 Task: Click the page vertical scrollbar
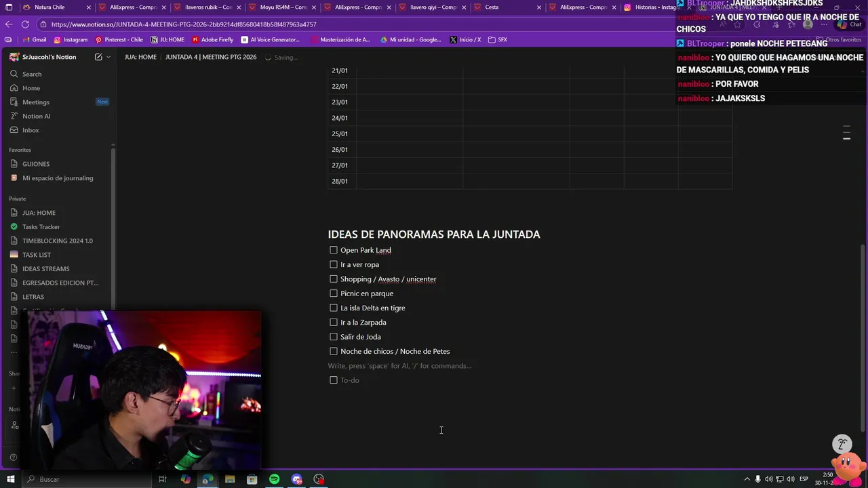point(863,338)
